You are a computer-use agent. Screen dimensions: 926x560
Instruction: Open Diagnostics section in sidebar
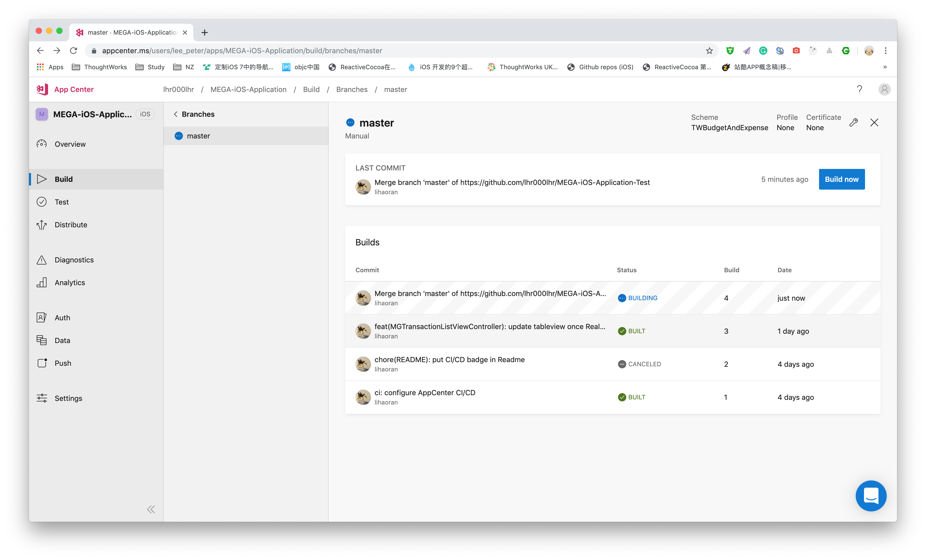pos(74,260)
